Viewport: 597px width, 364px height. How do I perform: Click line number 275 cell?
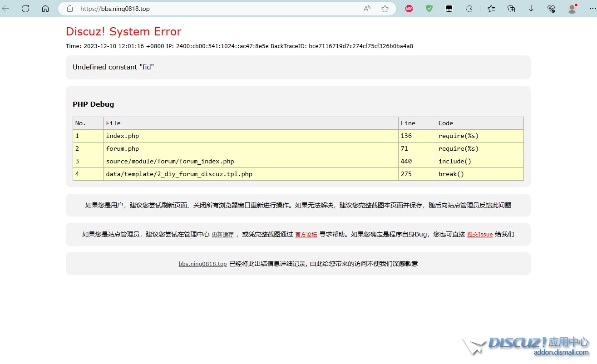coord(417,174)
